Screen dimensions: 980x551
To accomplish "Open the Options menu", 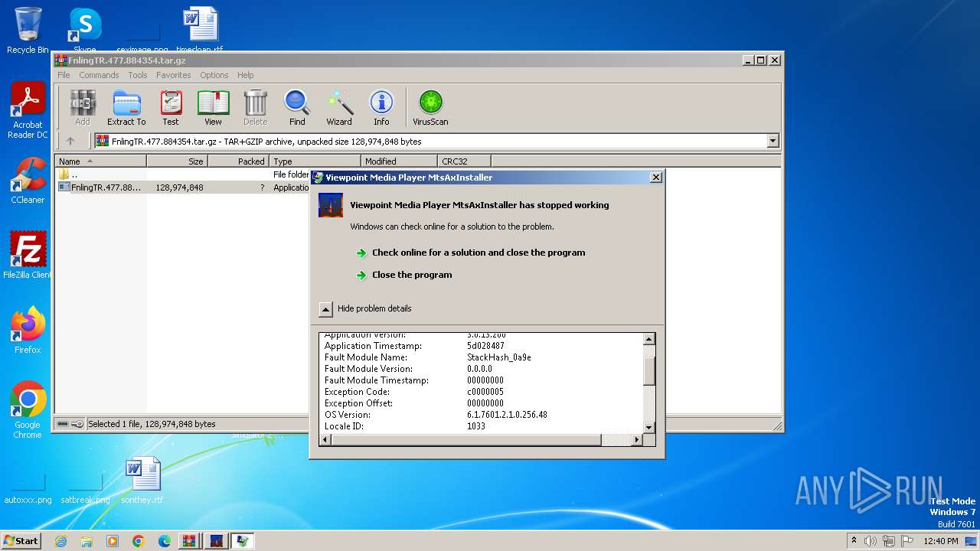I will pyautogui.click(x=214, y=75).
